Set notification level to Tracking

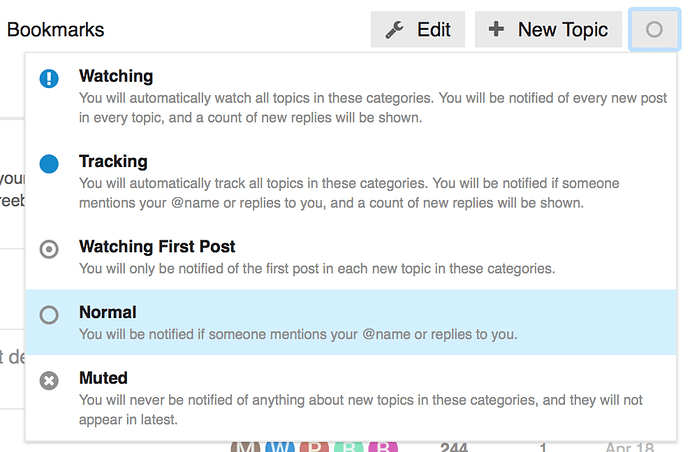coord(113,161)
